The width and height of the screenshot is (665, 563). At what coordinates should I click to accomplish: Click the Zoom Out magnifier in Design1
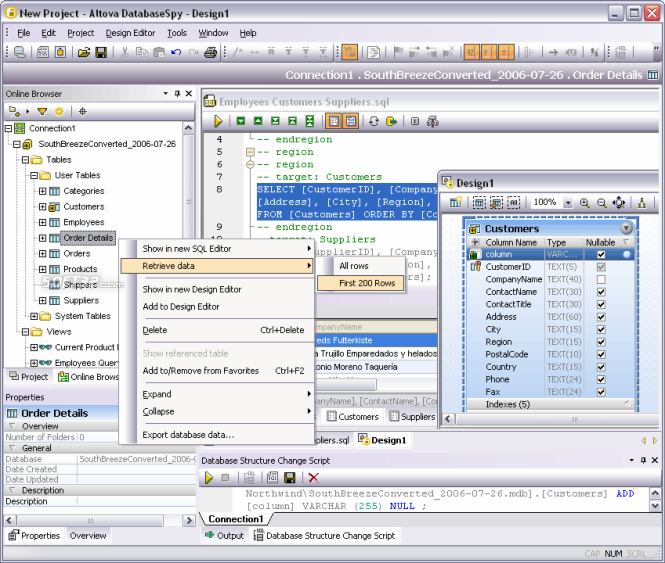[601, 203]
